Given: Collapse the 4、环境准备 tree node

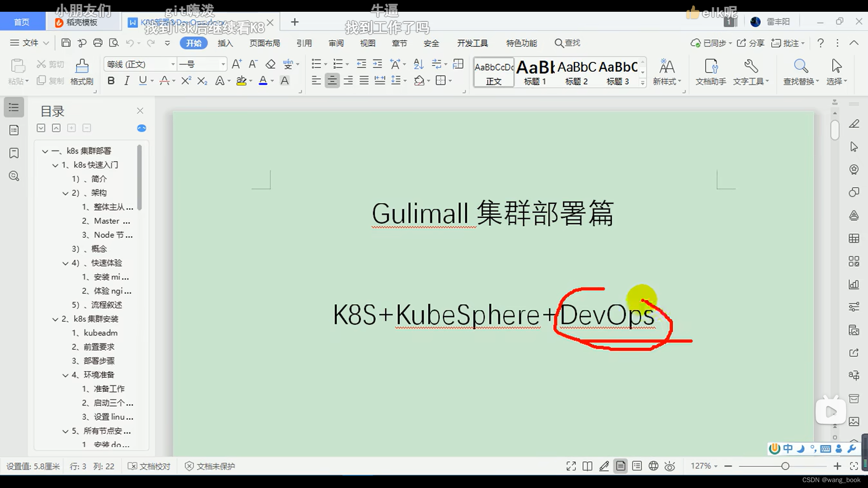Looking at the screenshot, I should point(65,375).
